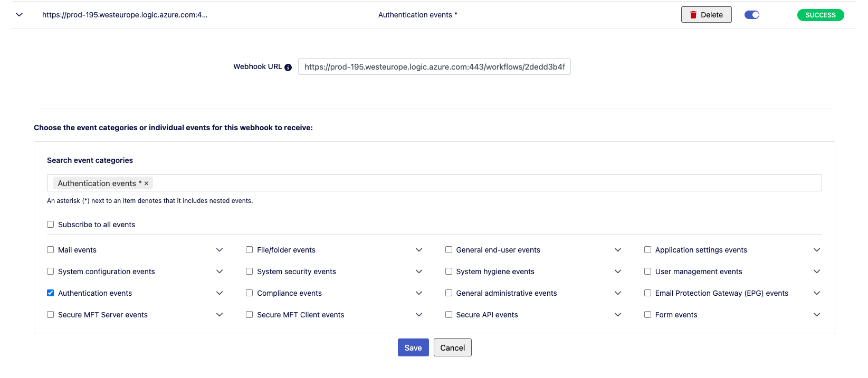Click the 'Authentication events *' header summary text
Viewport: 868px width, 378px height.
pos(417,15)
